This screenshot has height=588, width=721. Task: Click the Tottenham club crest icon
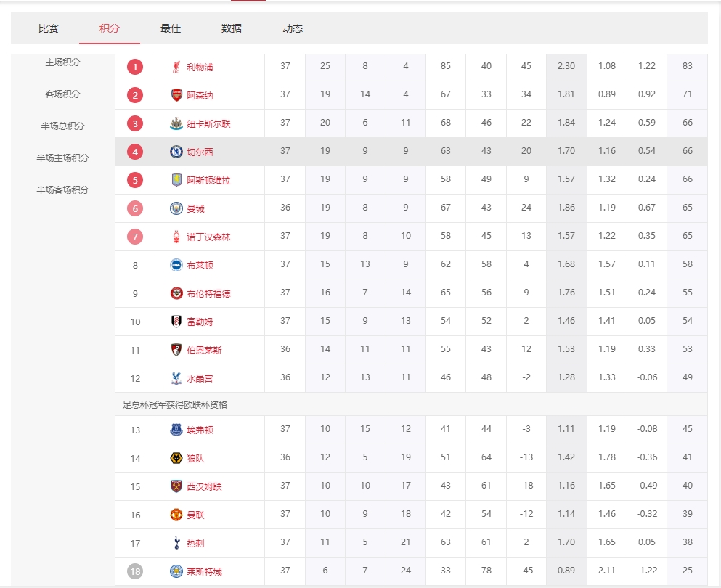click(x=176, y=543)
